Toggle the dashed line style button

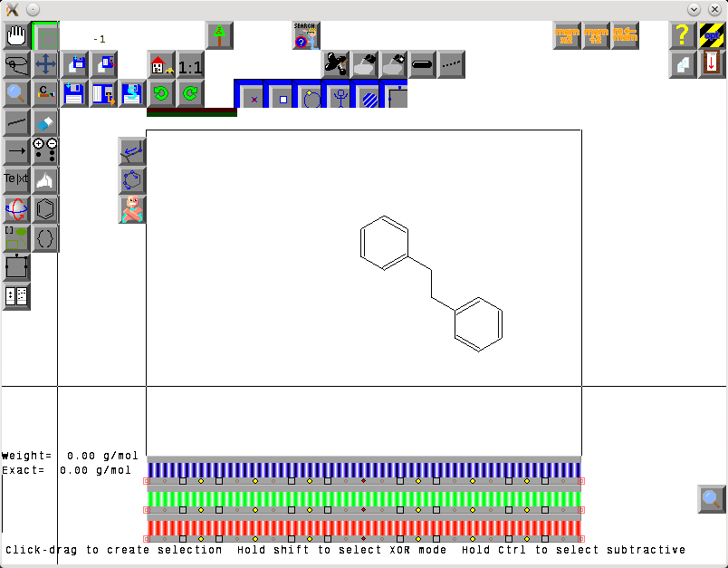[x=451, y=64]
